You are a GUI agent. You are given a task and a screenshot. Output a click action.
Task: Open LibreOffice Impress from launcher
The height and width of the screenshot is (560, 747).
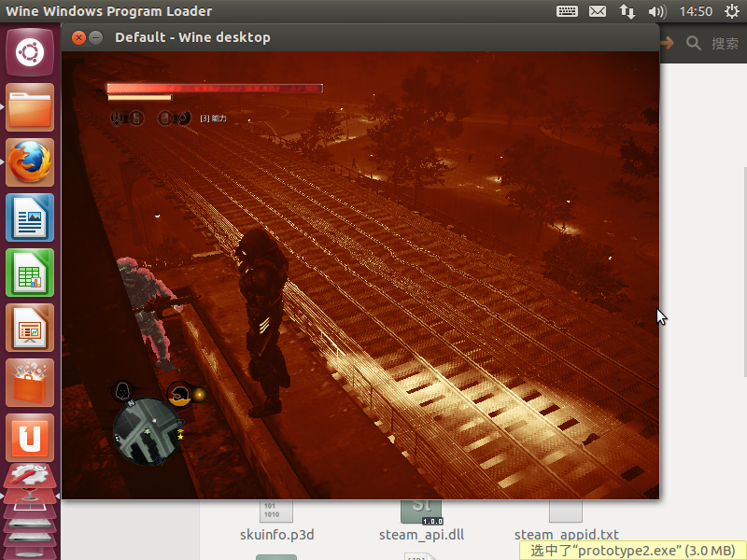(x=30, y=329)
